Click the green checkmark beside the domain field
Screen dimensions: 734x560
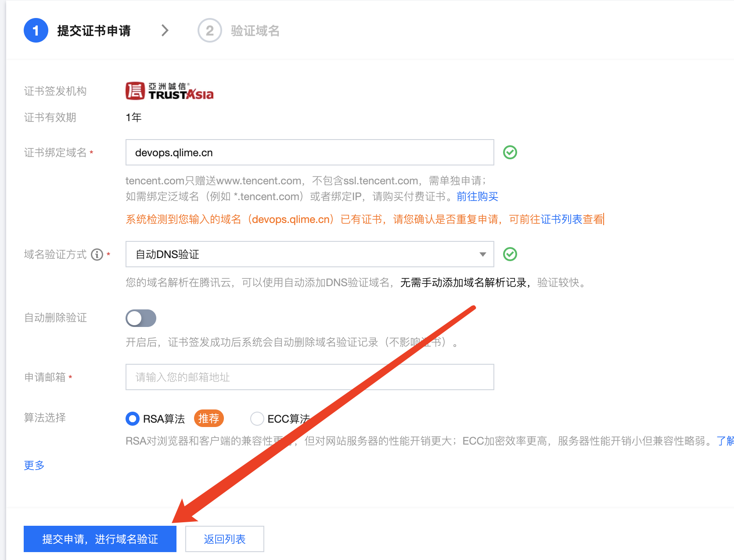tap(510, 152)
